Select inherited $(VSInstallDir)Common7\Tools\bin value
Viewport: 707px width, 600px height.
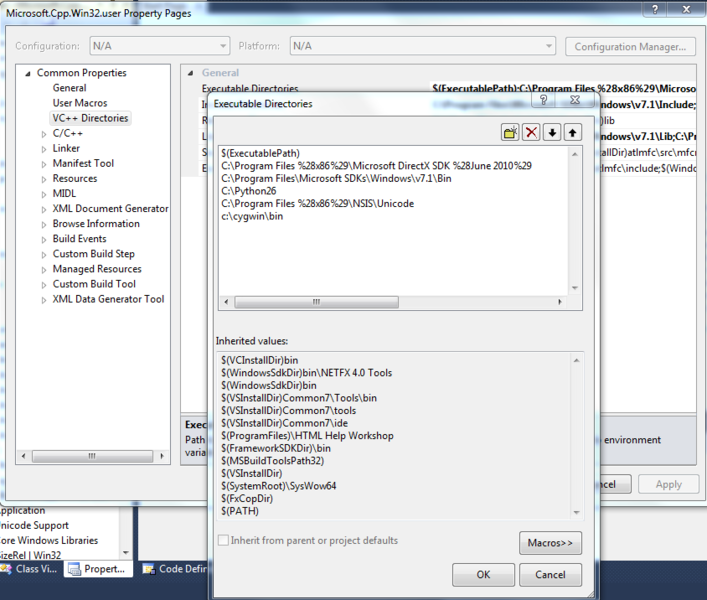coord(299,398)
